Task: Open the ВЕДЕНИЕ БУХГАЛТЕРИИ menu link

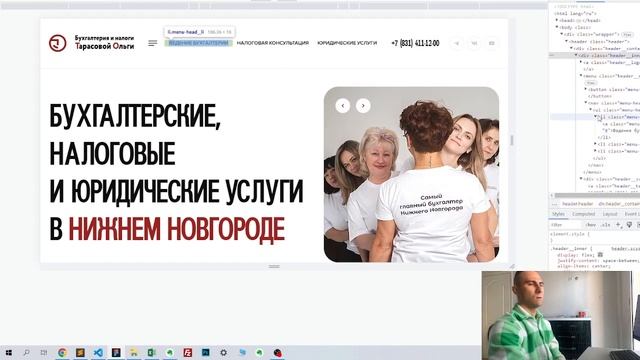Action: click(x=198, y=43)
